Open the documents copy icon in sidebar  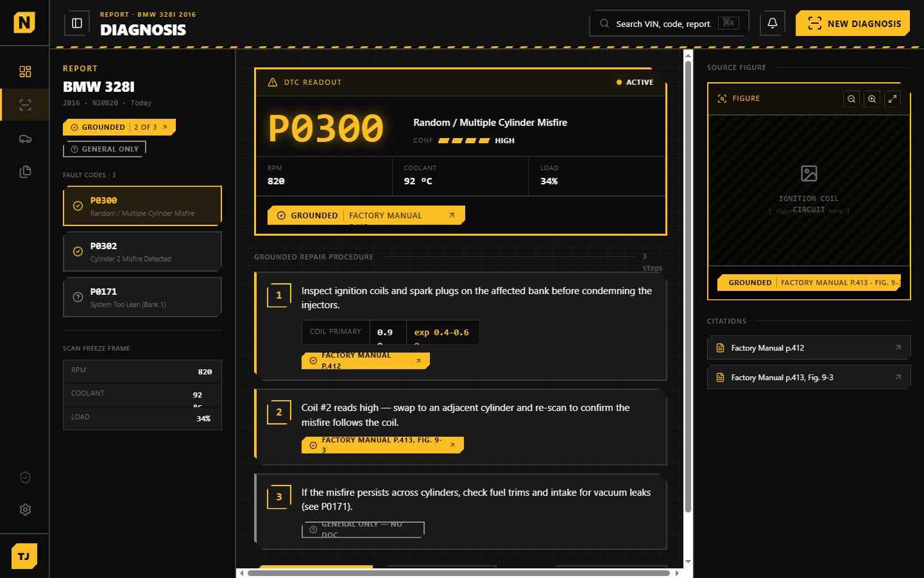pyautogui.click(x=25, y=171)
